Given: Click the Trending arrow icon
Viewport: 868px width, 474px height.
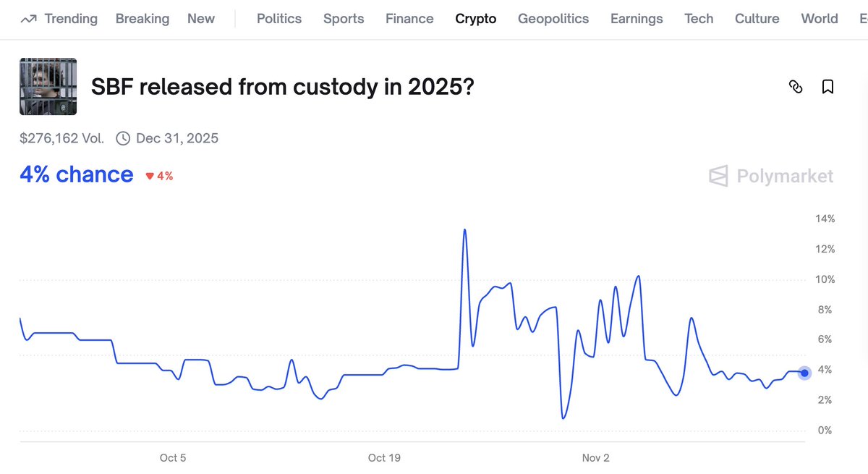Looking at the screenshot, I should [x=29, y=19].
